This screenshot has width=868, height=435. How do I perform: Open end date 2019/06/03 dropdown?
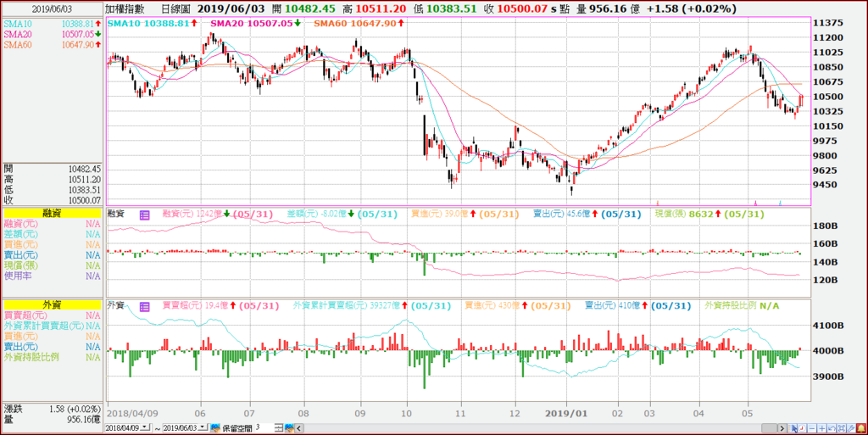click(x=203, y=428)
